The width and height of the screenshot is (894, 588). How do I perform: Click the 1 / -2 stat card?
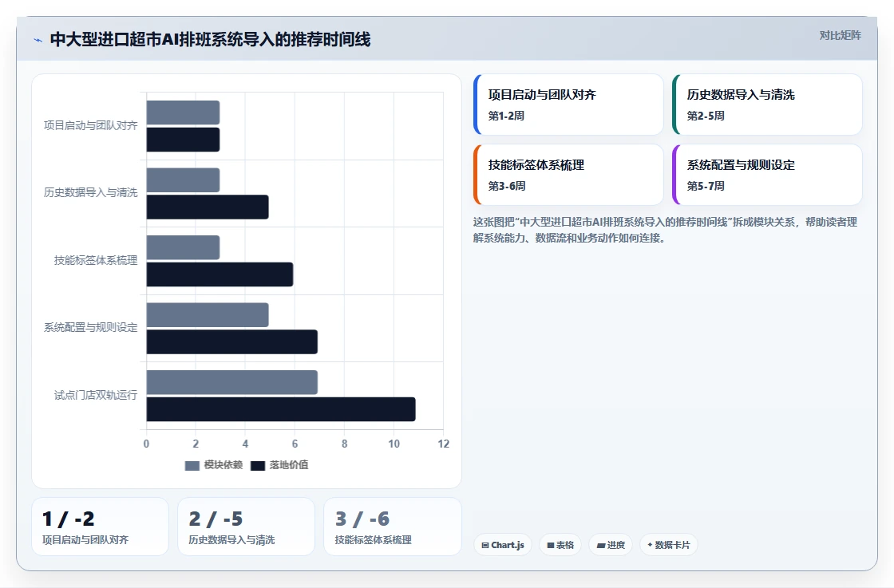coord(101,527)
